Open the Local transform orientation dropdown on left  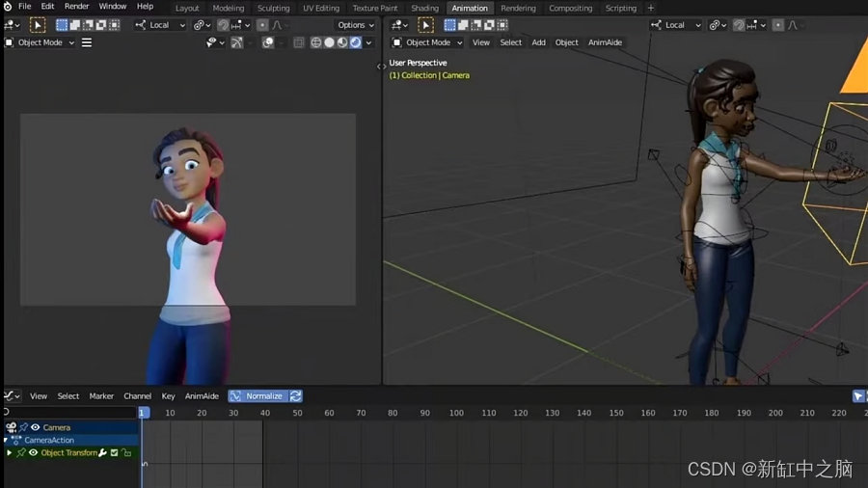(x=160, y=25)
